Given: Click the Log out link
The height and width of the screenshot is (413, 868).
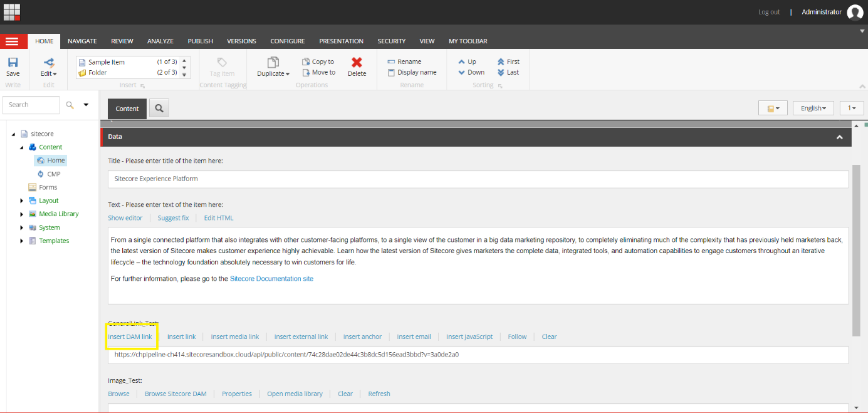Looking at the screenshot, I should (769, 12).
